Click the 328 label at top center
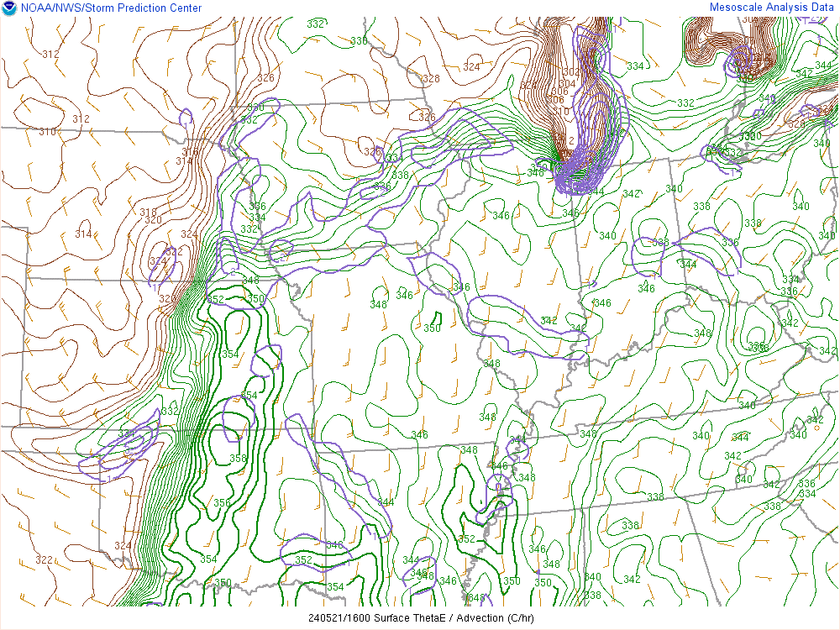840x630 pixels. [x=431, y=79]
